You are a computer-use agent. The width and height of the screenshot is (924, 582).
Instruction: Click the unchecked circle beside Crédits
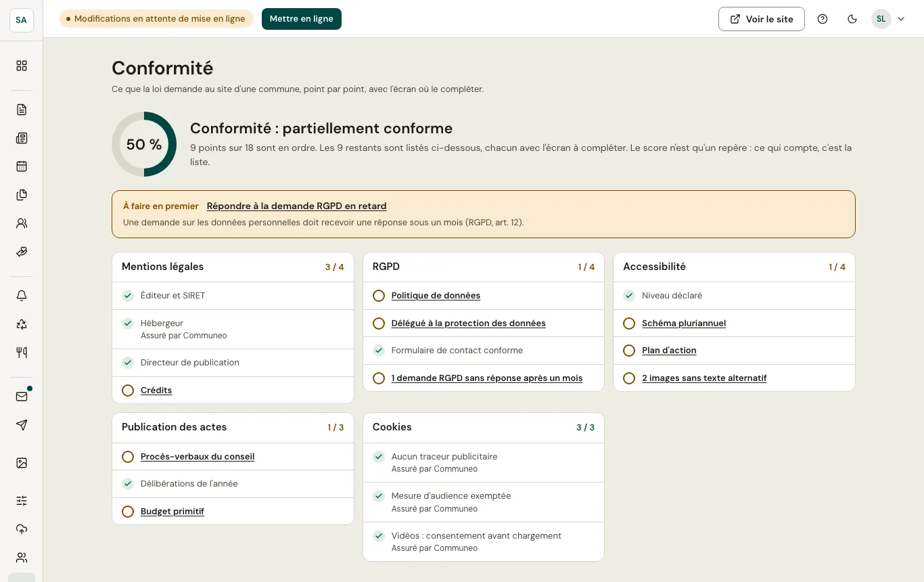tap(128, 390)
